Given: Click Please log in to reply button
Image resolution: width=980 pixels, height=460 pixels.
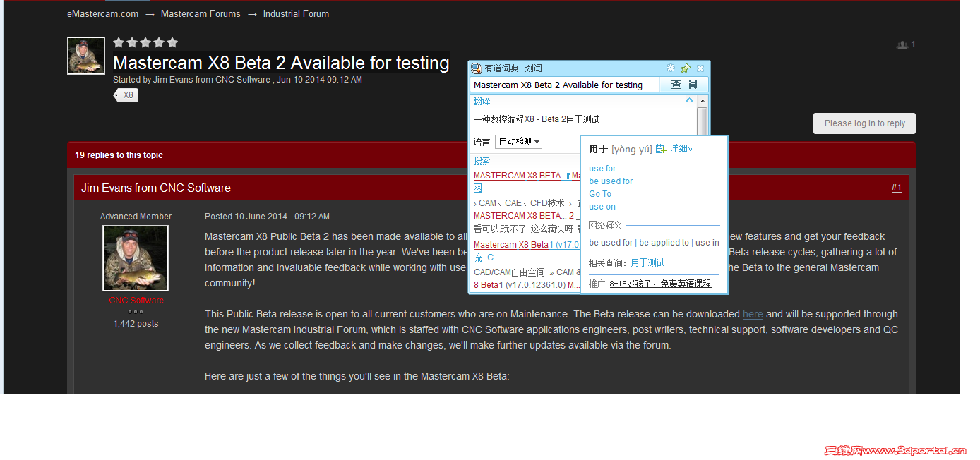Looking at the screenshot, I should click(864, 123).
